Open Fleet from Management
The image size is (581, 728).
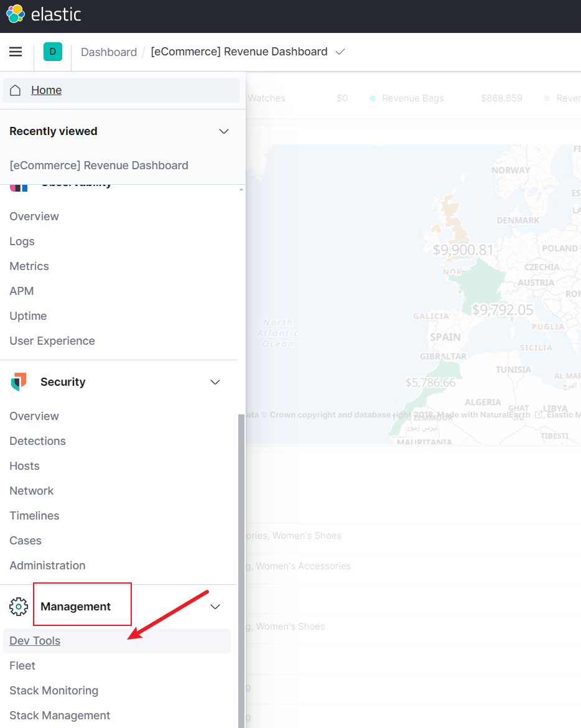(22, 666)
